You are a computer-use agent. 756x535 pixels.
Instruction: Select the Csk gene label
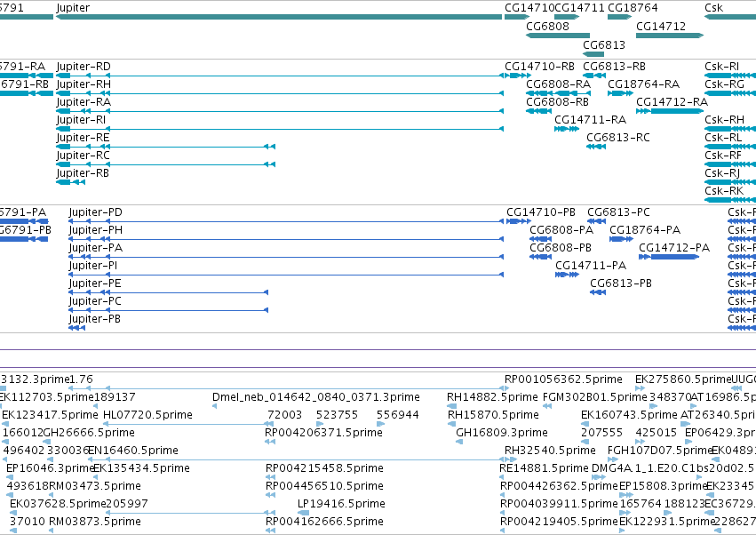[713, 8]
